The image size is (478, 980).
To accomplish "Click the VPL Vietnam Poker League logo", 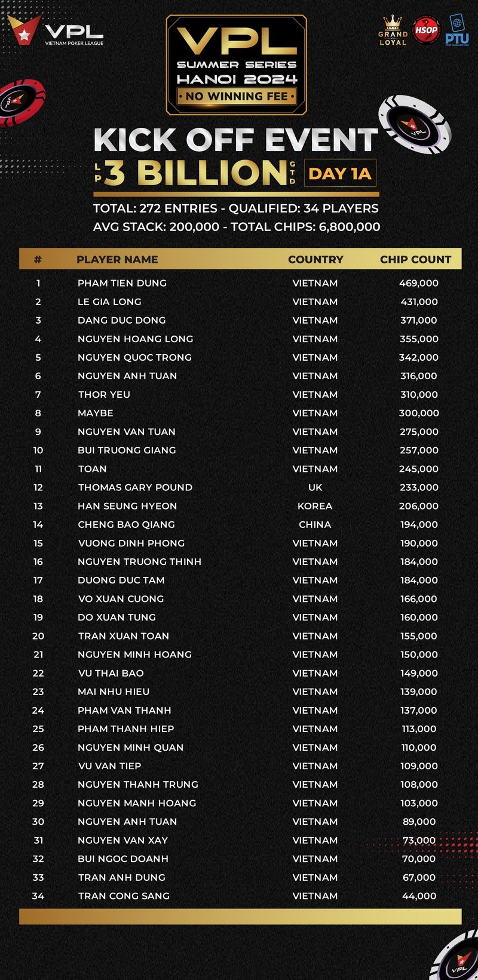I will [55, 31].
